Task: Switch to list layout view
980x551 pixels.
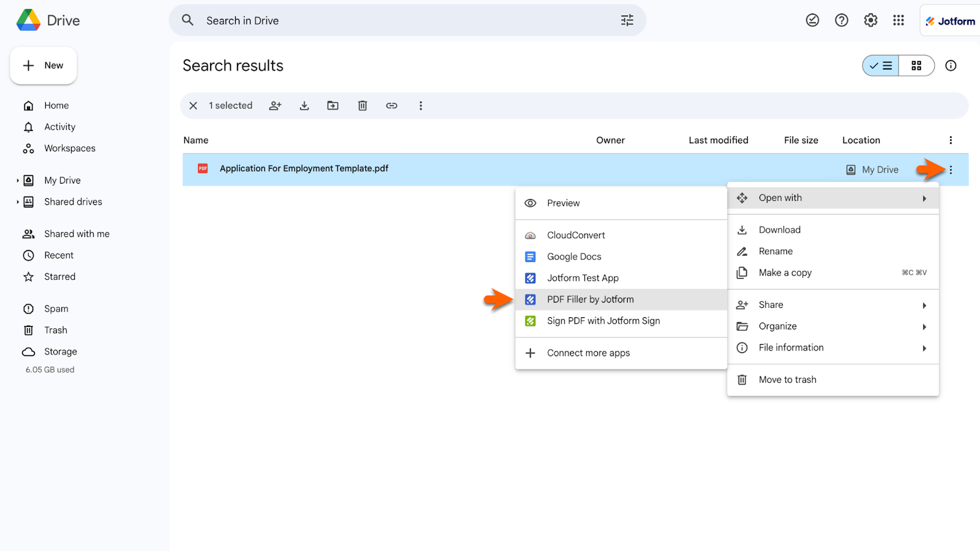Action: pos(881,66)
